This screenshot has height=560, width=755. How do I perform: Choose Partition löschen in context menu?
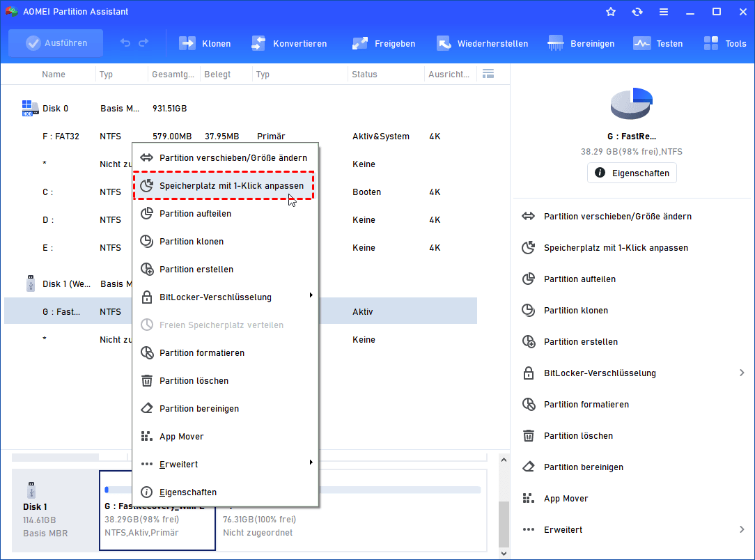click(x=225, y=381)
